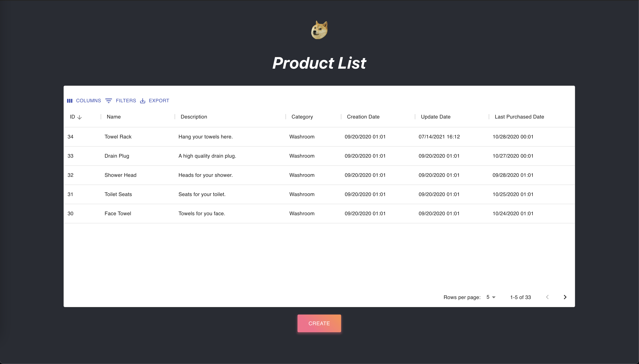Open the FILTERS panel
This screenshot has height=364, width=639.
pyautogui.click(x=126, y=101)
